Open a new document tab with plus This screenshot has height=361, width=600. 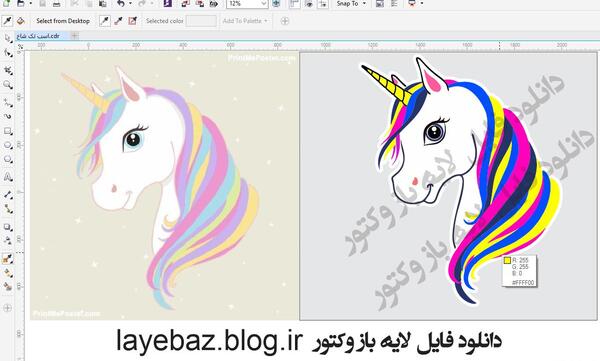tap(75, 36)
